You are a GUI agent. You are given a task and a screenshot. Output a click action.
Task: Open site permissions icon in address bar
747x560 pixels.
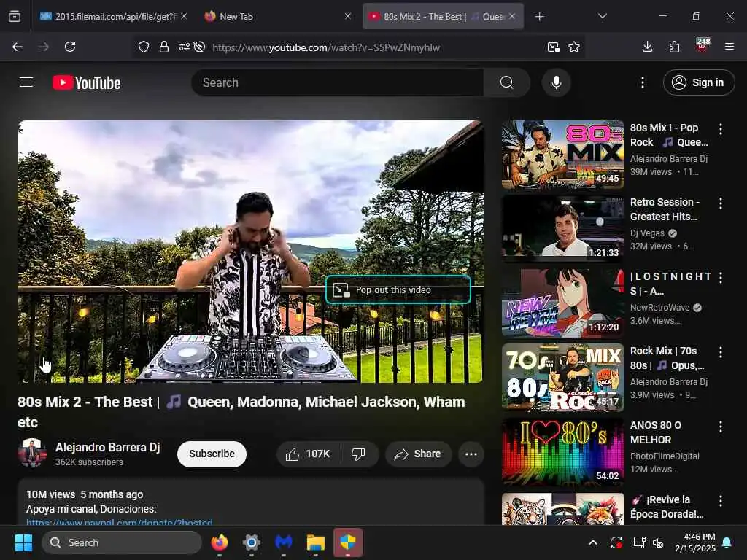[x=184, y=47]
